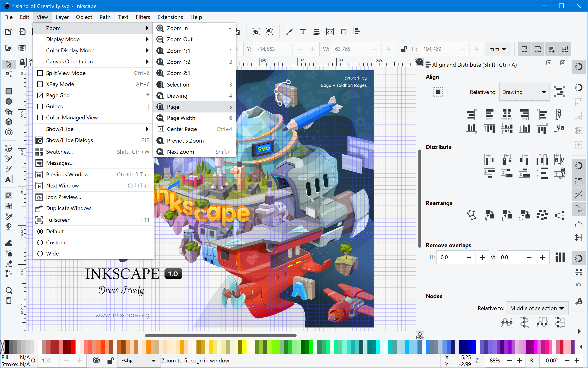
Task: Select the Wide interface radio option
Action: pyautogui.click(x=52, y=253)
